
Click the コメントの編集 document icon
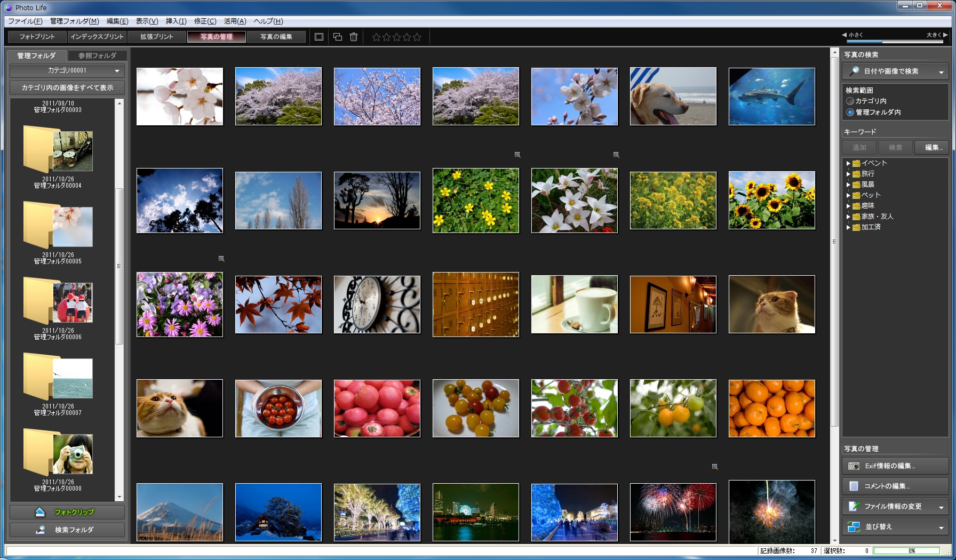(x=854, y=486)
